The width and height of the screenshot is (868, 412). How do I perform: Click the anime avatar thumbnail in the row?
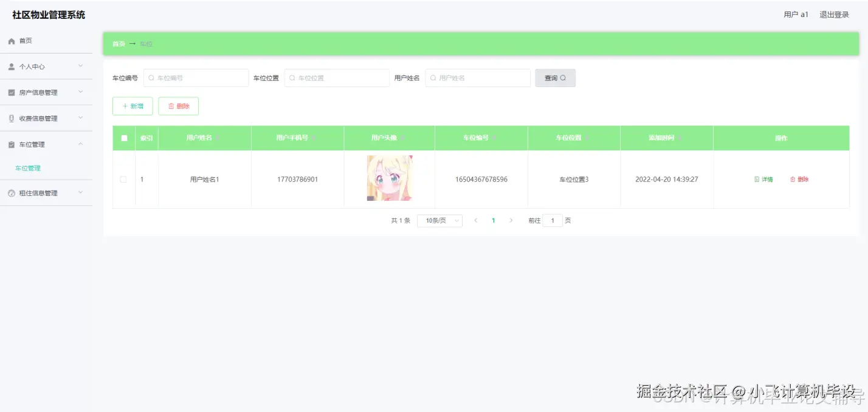click(390, 178)
